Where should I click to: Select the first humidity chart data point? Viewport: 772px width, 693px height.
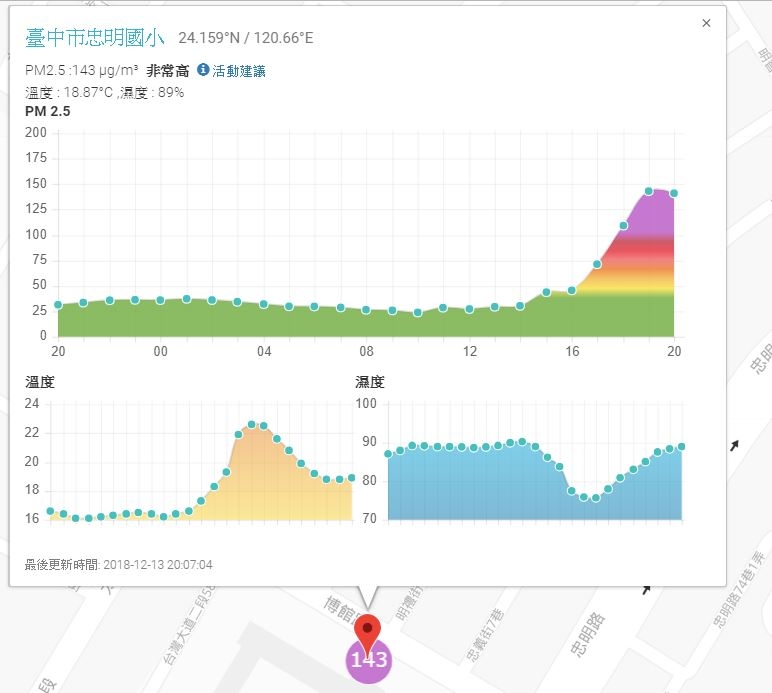pyautogui.click(x=388, y=454)
